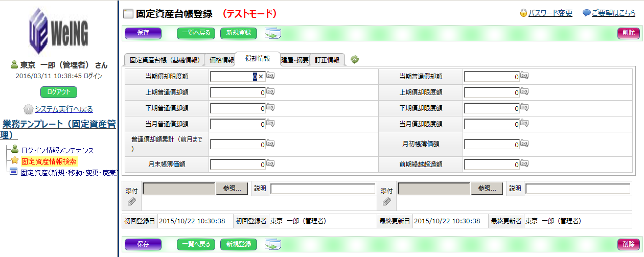Click keypad icon next to 前期繰越超過額 field
The height and width of the screenshot is (257, 644).
pos(524,164)
